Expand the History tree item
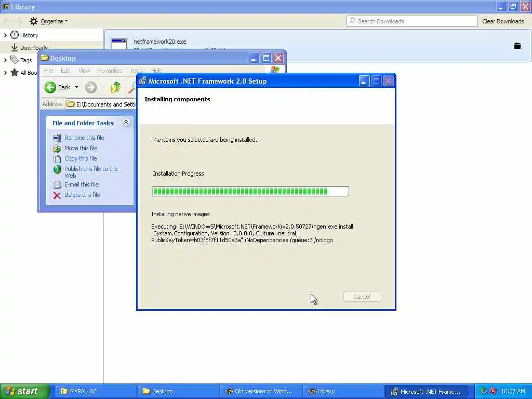Viewport: 532px width, 399px height. pyautogui.click(x=5, y=35)
